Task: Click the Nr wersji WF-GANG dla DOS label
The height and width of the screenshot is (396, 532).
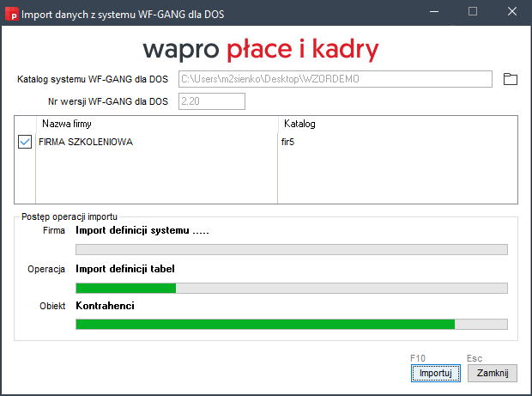Action: pos(108,101)
